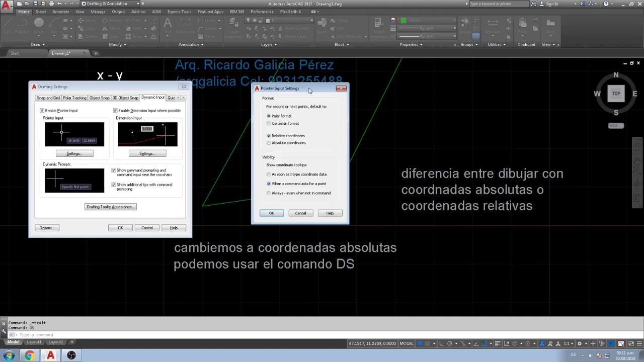Toggle Show command prompting near crosshairs checkbox

point(113,170)
